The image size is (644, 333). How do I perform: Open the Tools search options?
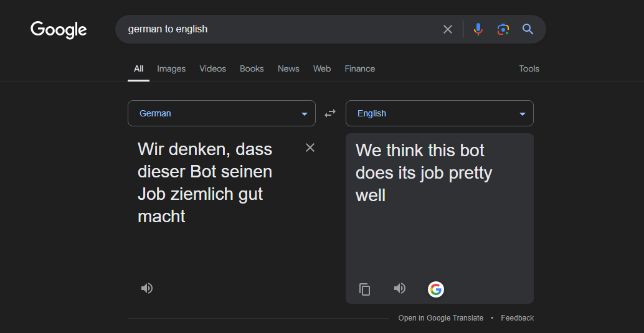pyautogui.click(x=529, y=68)
